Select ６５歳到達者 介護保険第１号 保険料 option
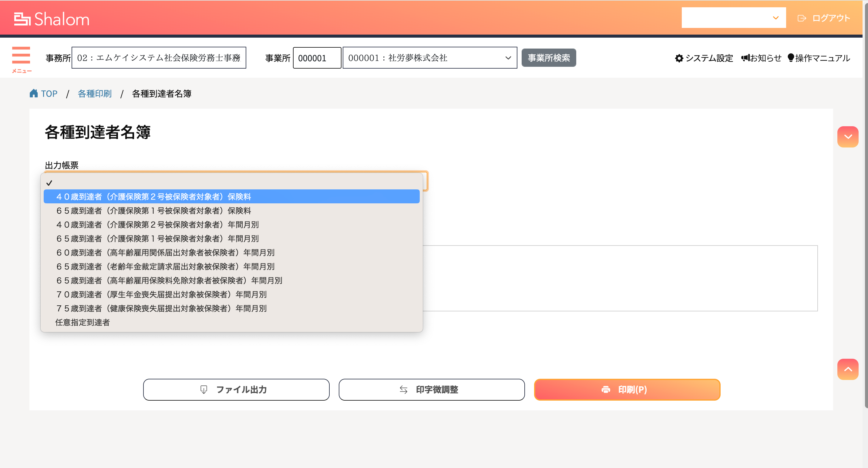This screenshot has height=468, width=868. [231, 211]
